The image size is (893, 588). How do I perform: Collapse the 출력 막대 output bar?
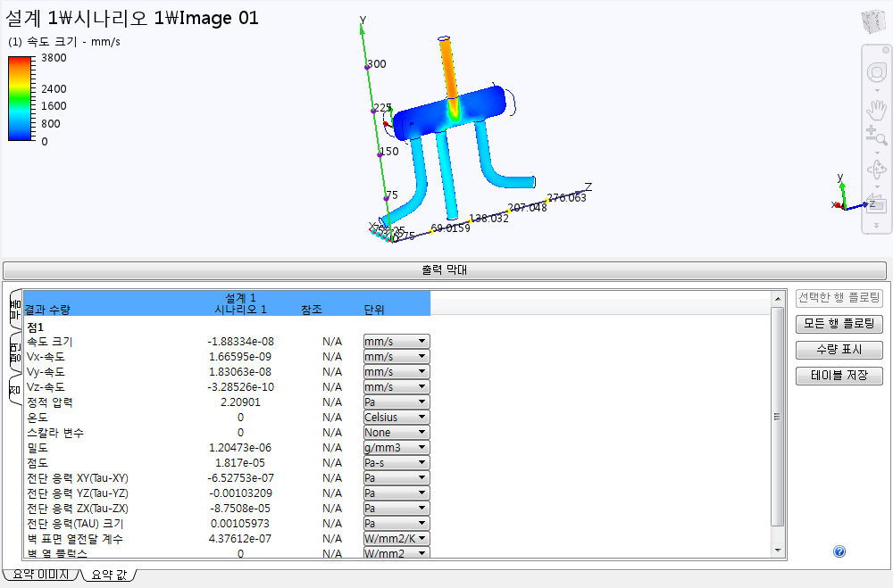(445, 269)
